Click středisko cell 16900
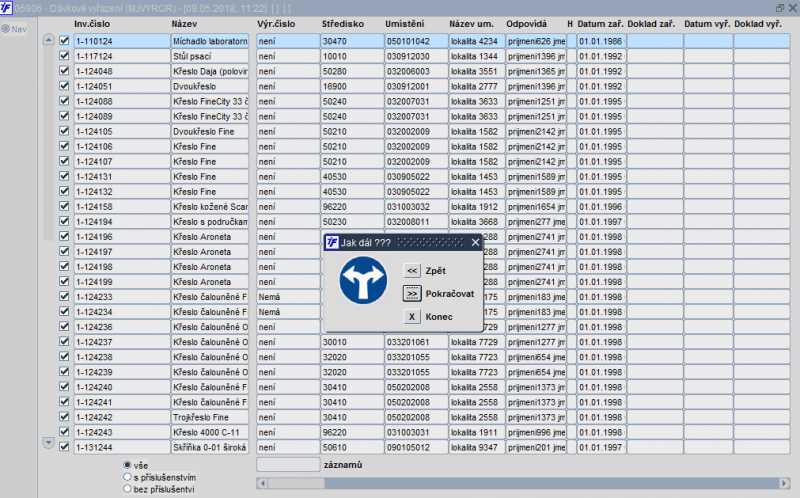Viewport: 800px width, 498px height. point(352,86)
